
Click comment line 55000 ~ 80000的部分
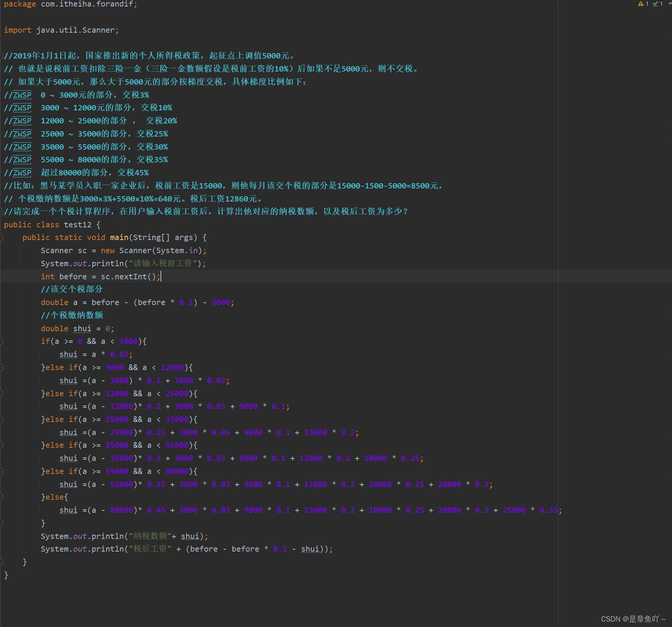coord(86,160)
